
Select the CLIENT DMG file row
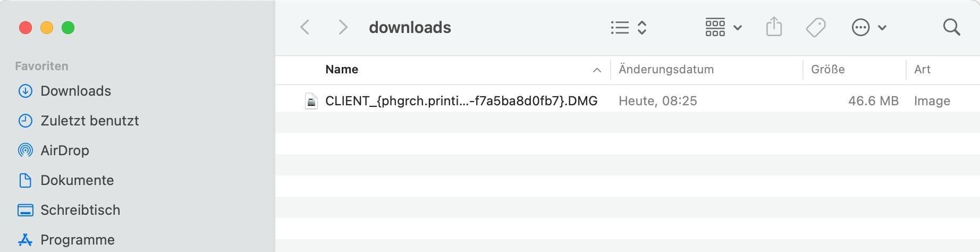coord(628,101)
